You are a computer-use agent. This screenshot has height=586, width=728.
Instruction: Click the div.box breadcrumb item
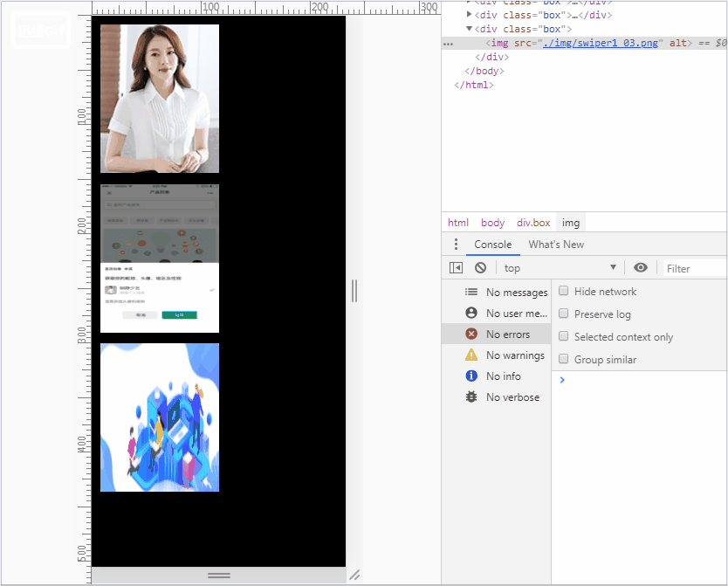click(533, 223)
